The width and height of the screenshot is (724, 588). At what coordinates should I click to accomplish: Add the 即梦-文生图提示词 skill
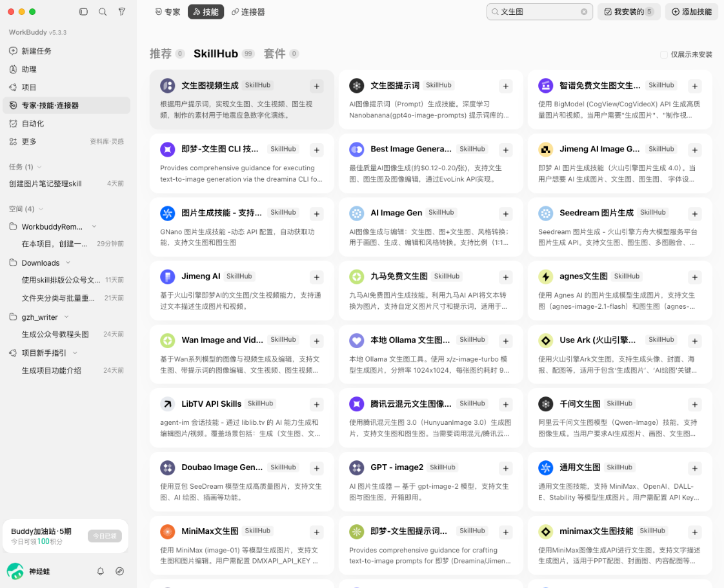tap(506, 532)
